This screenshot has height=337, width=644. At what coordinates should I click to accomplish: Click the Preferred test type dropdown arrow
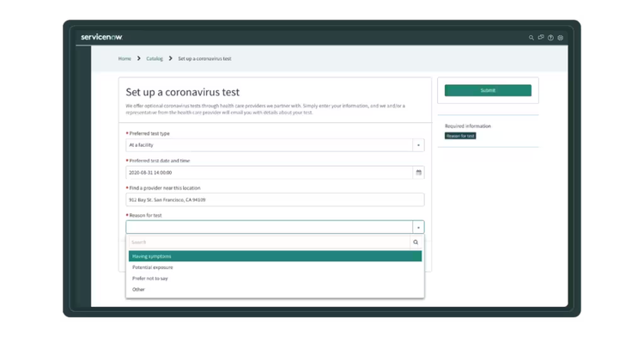pyautogui.click(x=418, y=145)
